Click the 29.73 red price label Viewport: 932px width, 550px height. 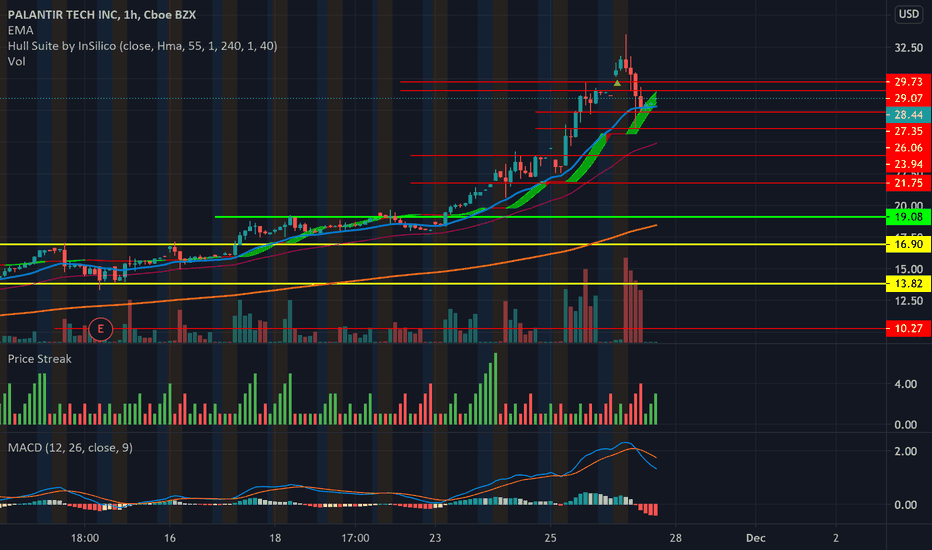click(x=908, y=82)
